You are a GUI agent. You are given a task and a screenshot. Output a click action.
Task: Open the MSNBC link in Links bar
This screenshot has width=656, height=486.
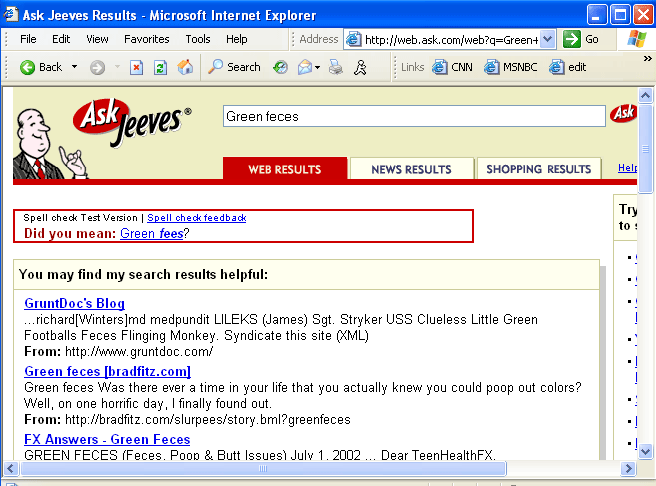(510, 67)
